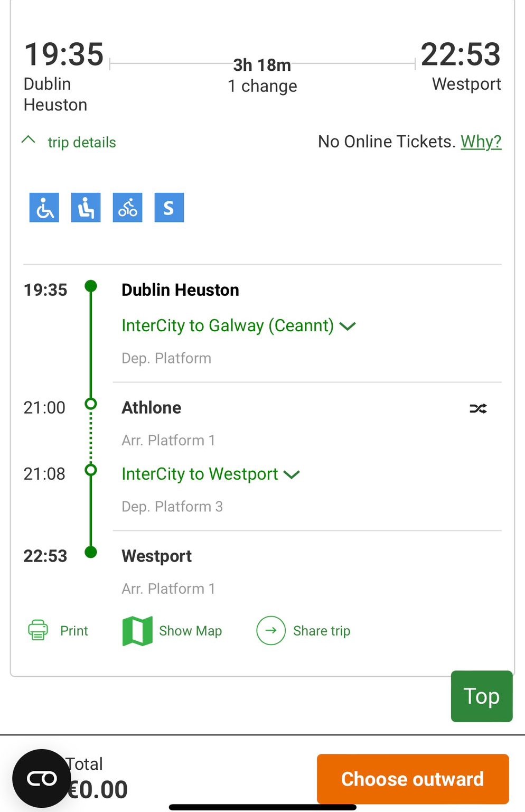Click the change-trains shuffle icon at Athlone

point(478,408)
